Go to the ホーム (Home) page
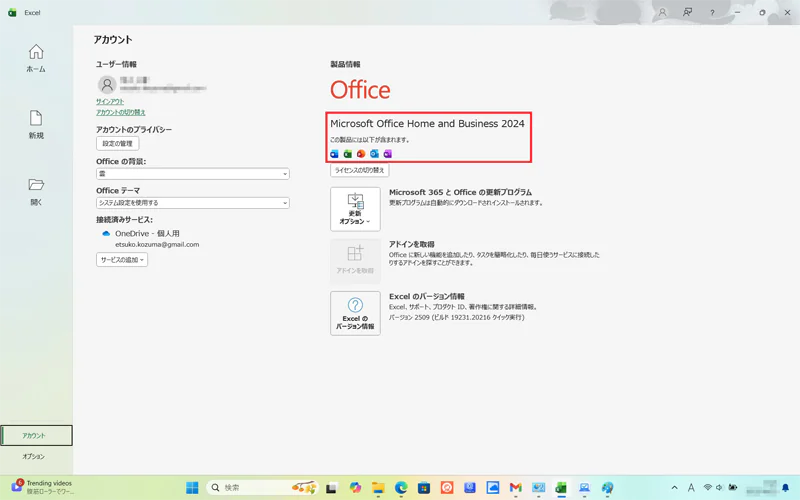This screenshot has width=800, height=500. 36,58
